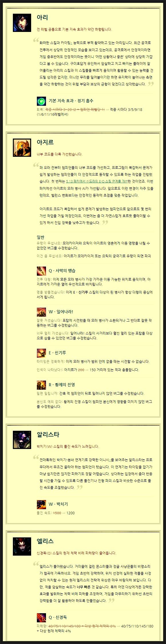Click the 아지르 champion heading
Screen dimensions: 166x644
45,142
